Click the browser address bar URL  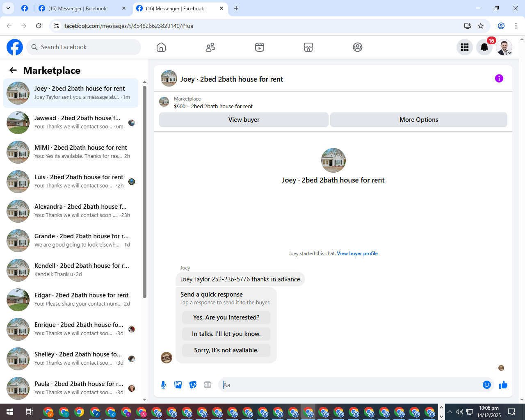pos(129,26)
